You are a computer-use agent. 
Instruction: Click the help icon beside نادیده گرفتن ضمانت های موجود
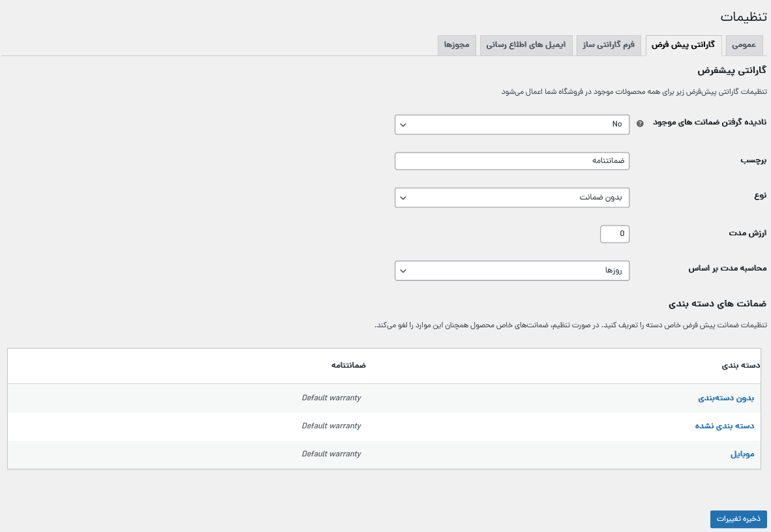(x=640, y=124)
